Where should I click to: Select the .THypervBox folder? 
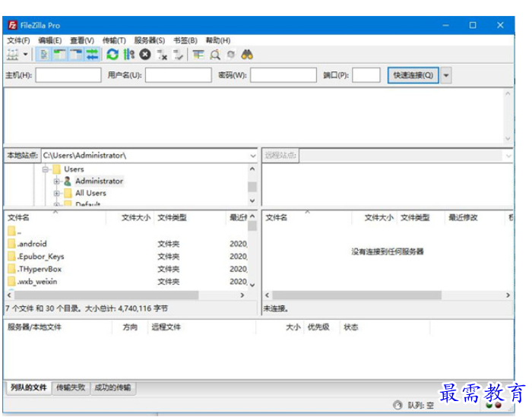34,269
